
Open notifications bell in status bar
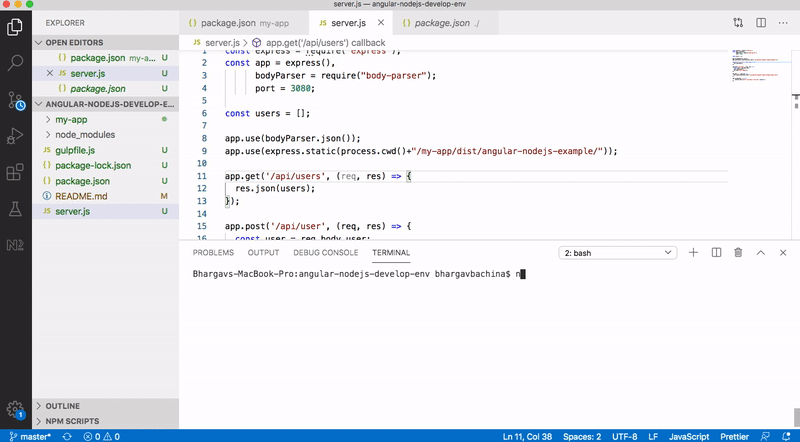[786, 436]
